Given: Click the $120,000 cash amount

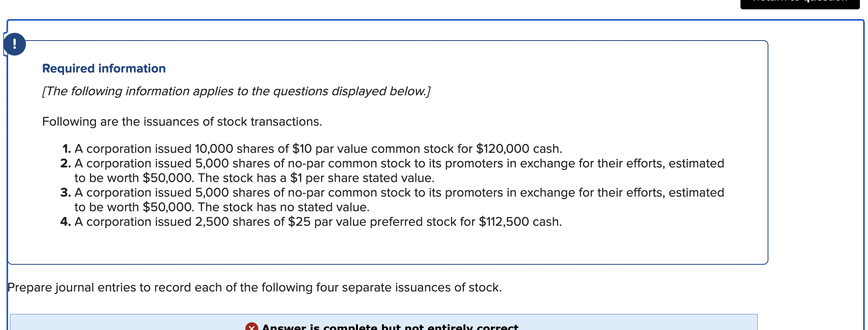Looking at the screenshot, I should (503, 149).
